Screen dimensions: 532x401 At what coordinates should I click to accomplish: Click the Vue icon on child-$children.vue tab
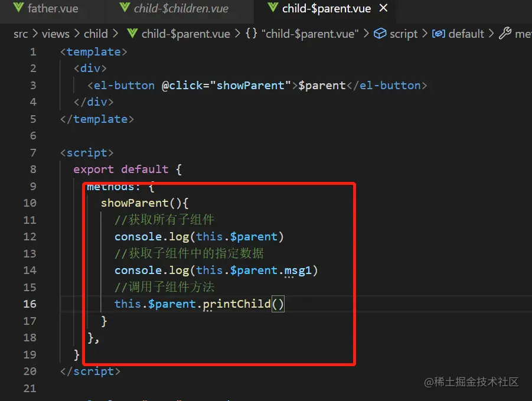125,8
